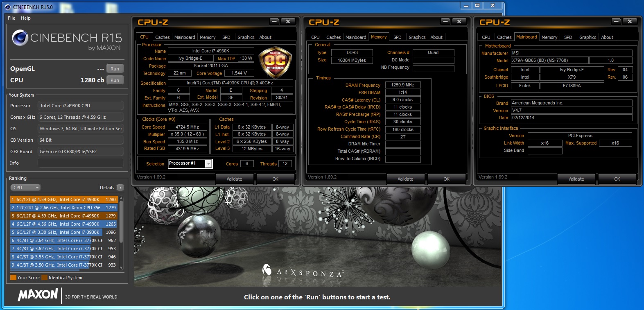Open CPU tab in the CPU-Z Memory window

tap(315, 37)
